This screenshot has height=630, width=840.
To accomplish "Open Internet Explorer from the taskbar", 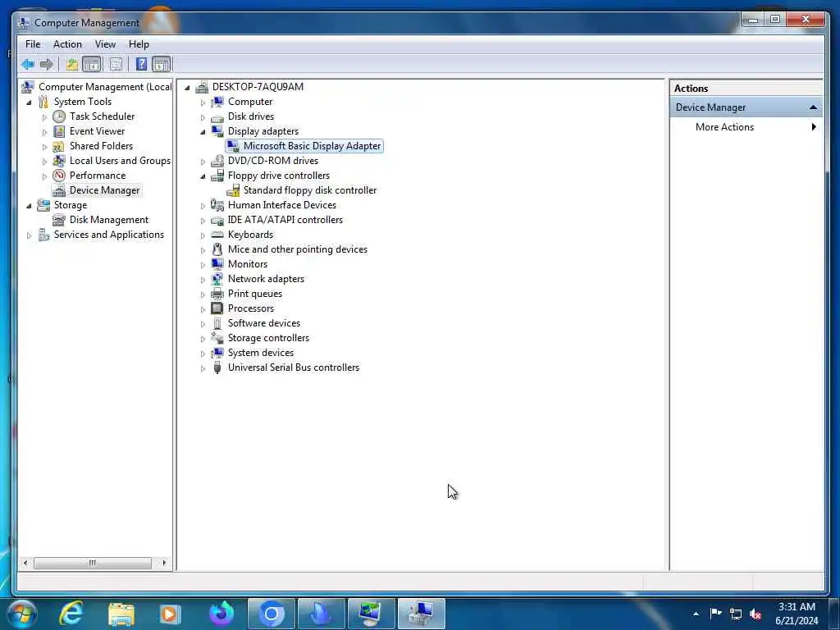I will point(71,614).
